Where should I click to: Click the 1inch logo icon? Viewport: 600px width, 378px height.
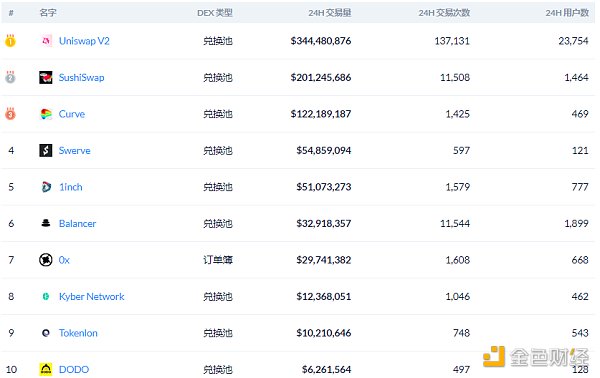tap(46, 187)
